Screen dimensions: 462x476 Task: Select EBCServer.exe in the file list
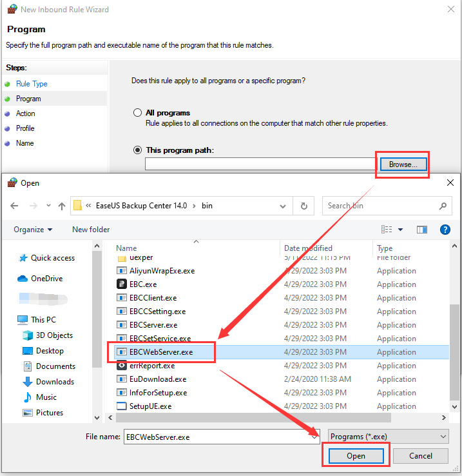153,325
